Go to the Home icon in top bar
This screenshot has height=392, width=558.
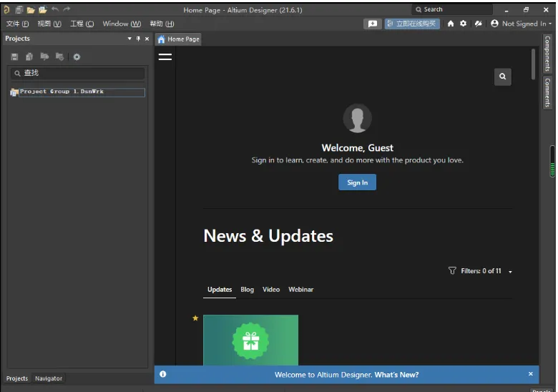coord(451,24)
